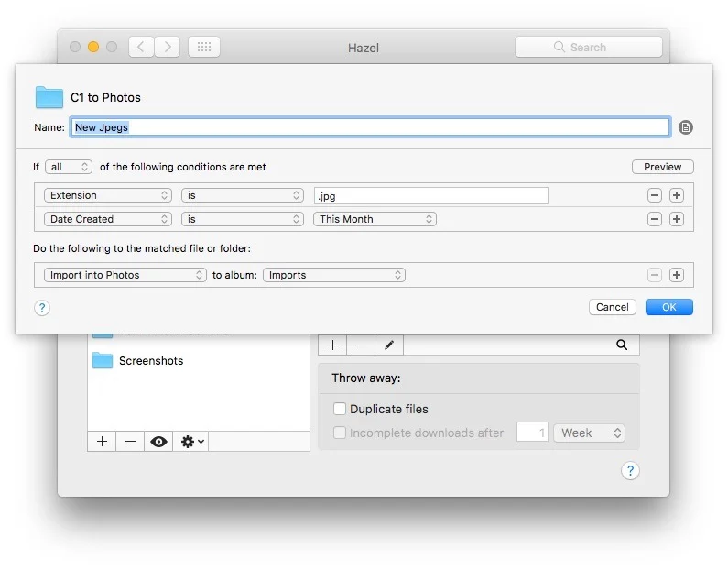The width and height of the screenshot is (728, 570).
Task: Enable Duplicate files checkbox
Action: pyautogui.click(x=340, y=409)
